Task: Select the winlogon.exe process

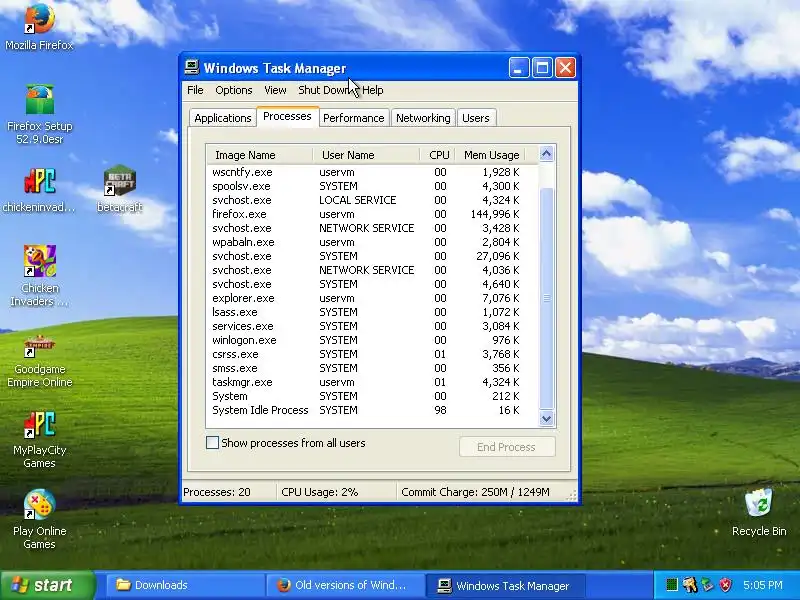Action: point(372,340)
